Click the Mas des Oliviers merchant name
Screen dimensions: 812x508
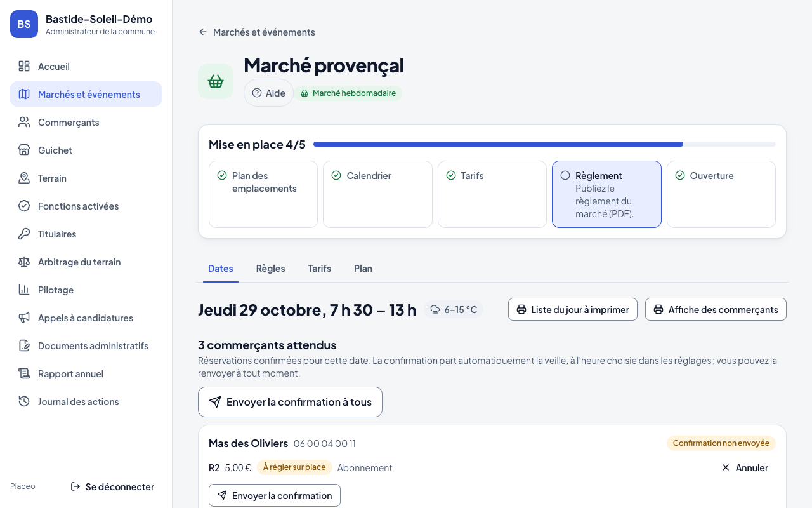(x=249, y=443)
